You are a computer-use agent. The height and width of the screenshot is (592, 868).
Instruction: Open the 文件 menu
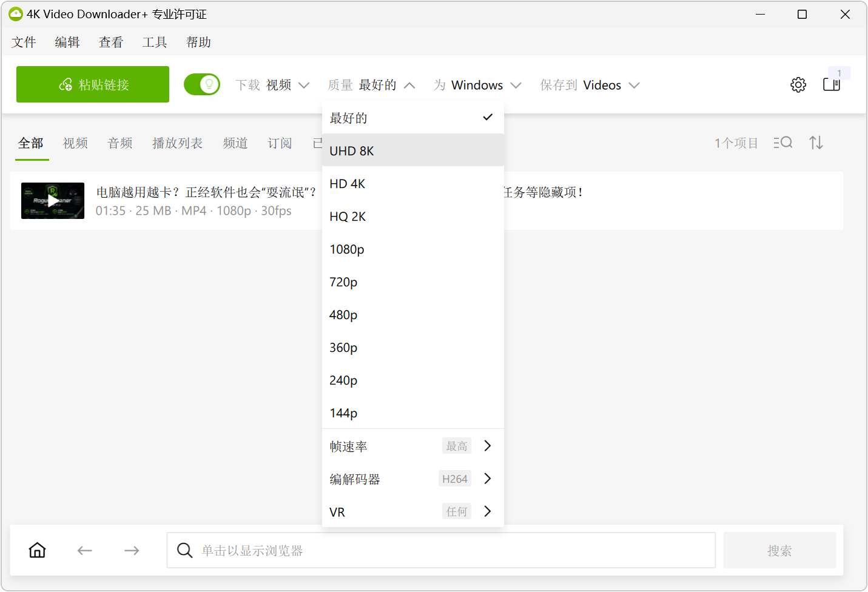[24, 42]
